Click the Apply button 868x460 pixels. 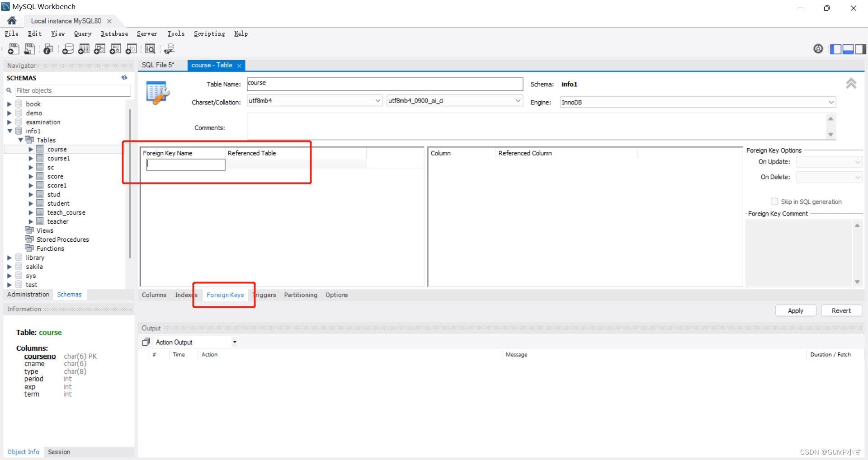tap(796, 310)
